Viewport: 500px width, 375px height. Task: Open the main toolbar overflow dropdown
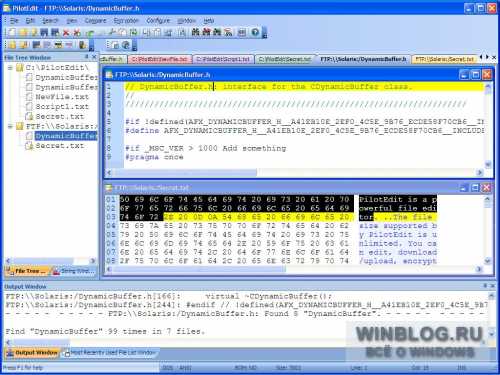coord(265,33)
